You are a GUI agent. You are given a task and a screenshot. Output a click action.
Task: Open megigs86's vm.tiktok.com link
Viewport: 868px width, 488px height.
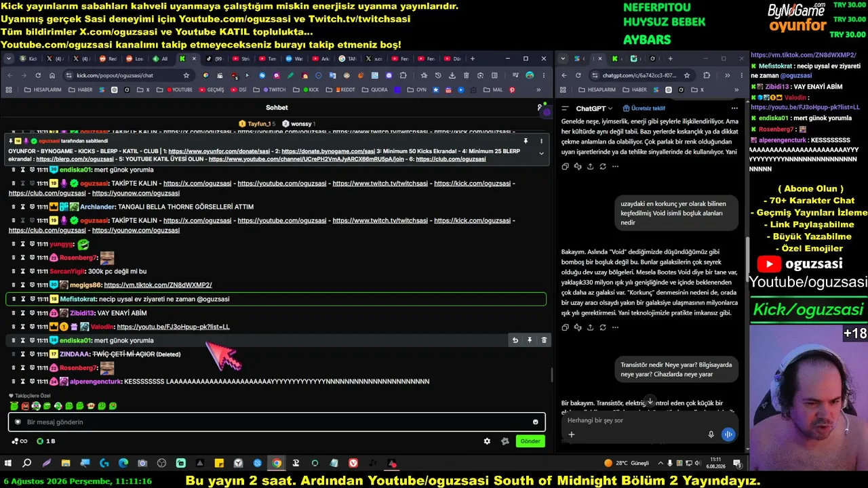[x=158, y=285]
